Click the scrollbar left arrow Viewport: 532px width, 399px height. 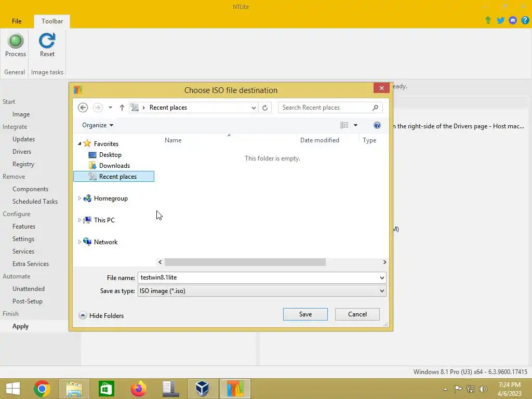[160, 262]
